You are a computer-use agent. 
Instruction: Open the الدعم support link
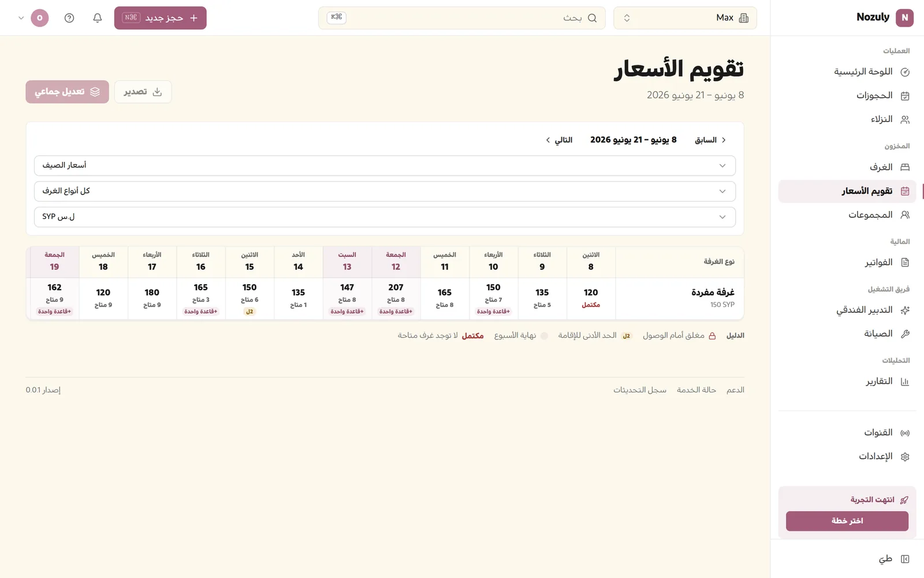click(x=735, y=390)
